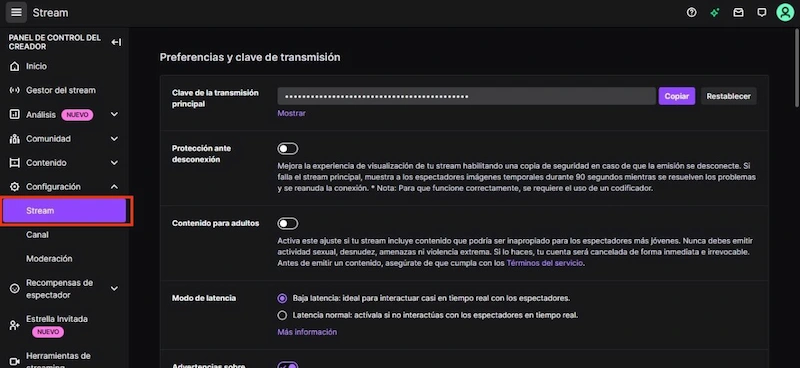Screen dimensions: 800x368
Task: Click the stream key input field
Action: 466,96
